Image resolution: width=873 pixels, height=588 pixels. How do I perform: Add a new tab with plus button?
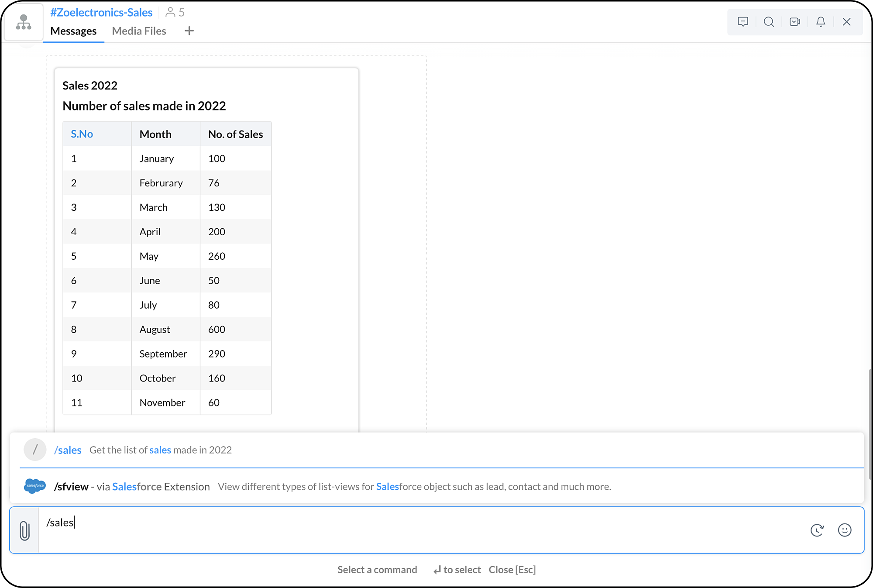coord(189,31)
